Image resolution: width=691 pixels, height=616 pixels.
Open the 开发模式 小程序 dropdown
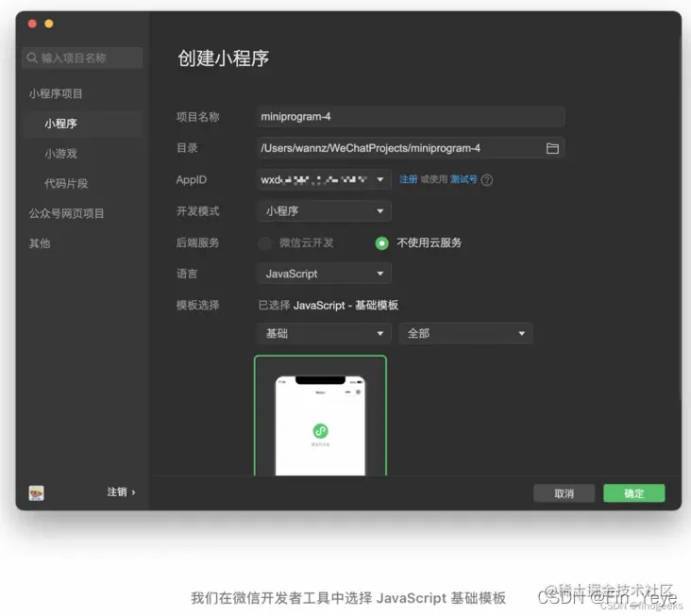tap(325, 211)
